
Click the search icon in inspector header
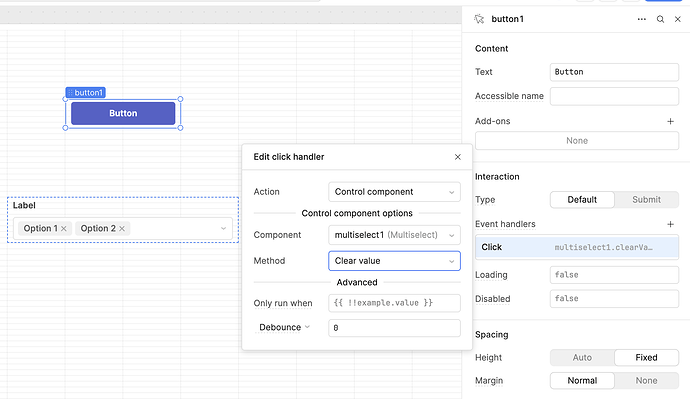[660, 19]
